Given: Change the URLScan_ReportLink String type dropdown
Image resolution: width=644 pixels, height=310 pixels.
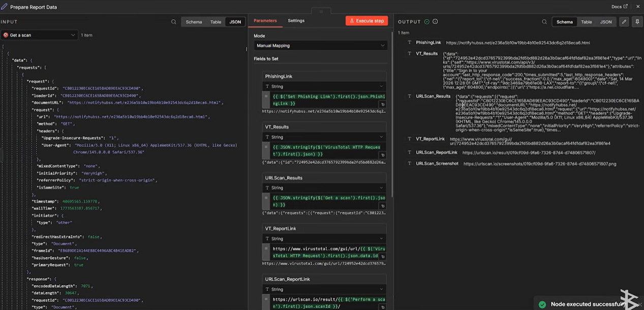Looking at the screenshot, I should point(324,289).
